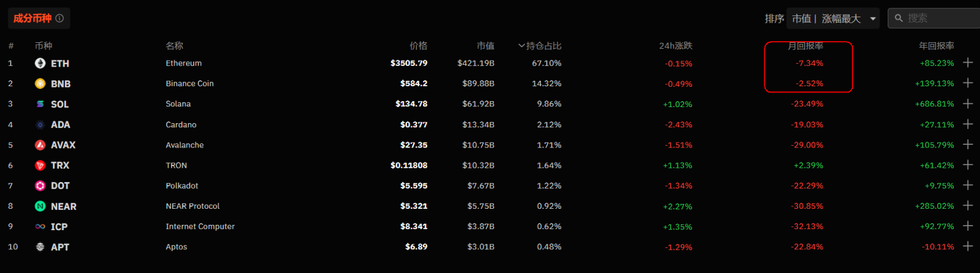Click the NEAR Protocol logo icon
980x273 pixels.
(x=40, y=206)
